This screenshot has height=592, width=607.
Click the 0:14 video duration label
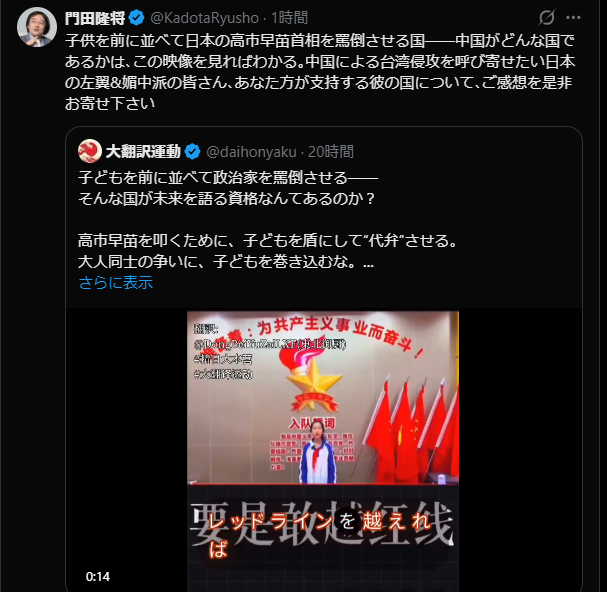pos(98,577)
